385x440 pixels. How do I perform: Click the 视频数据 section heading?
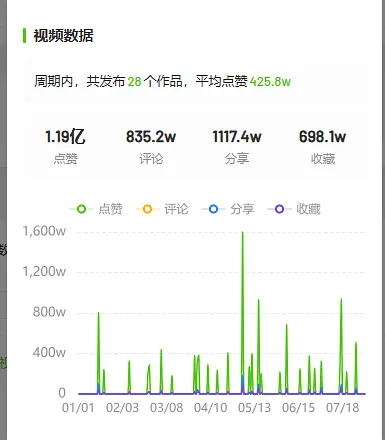click(63, 36)
